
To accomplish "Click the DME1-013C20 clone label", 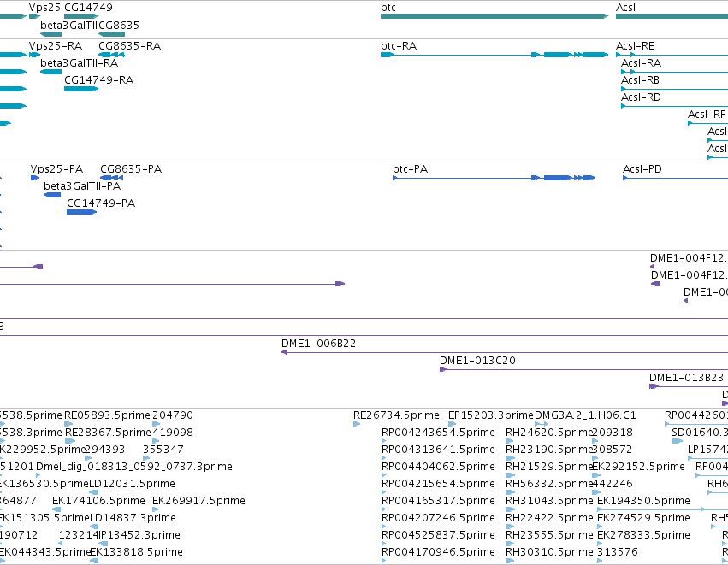I will click(x=477, y=361).
